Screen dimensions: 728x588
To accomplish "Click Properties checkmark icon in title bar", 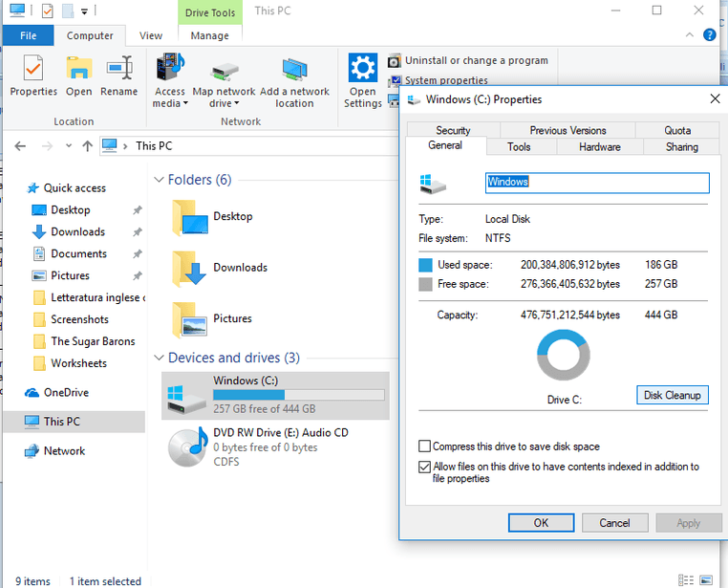I will click(48, 11).
